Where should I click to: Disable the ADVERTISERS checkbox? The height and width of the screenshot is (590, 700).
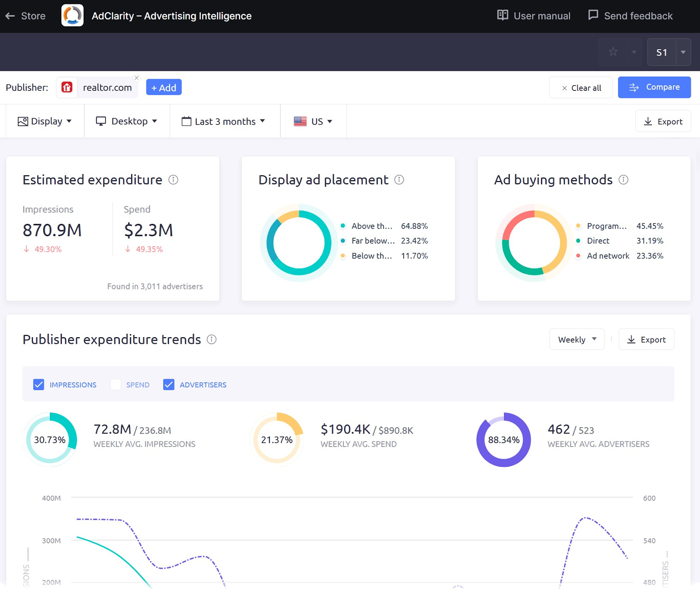(x=169, y=384)
